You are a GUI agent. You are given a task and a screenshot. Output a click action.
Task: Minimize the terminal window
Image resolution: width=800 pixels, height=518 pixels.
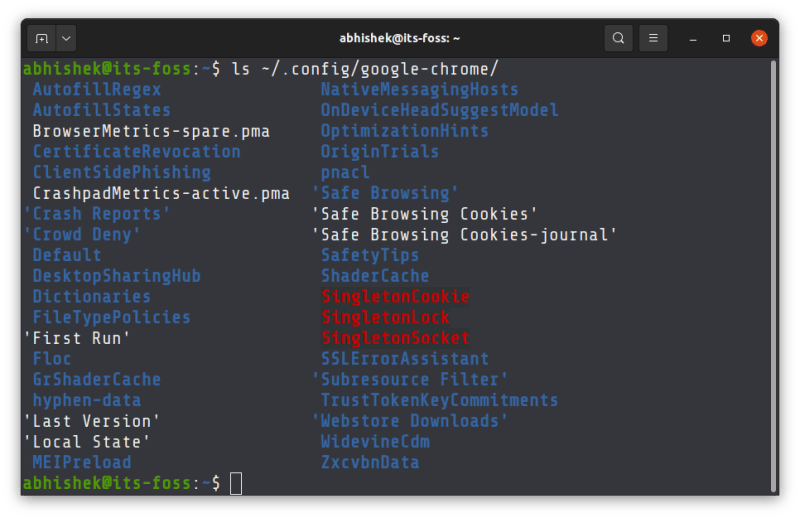point(693,39)
